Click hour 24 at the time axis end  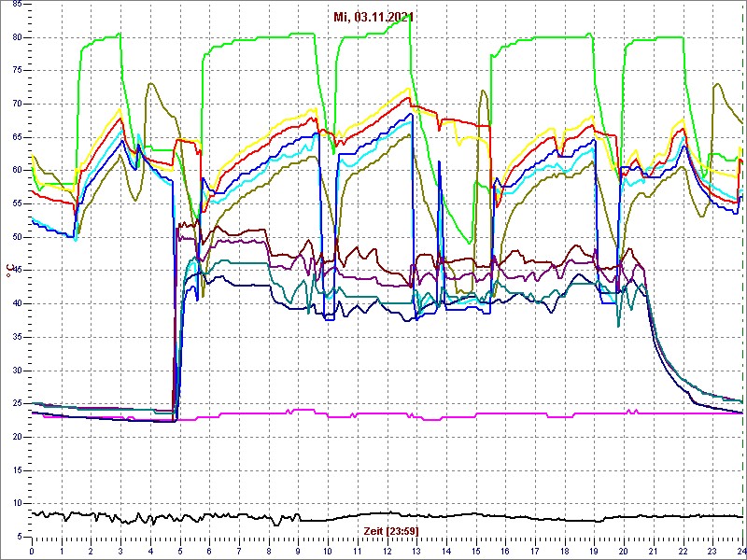(740, 552)
